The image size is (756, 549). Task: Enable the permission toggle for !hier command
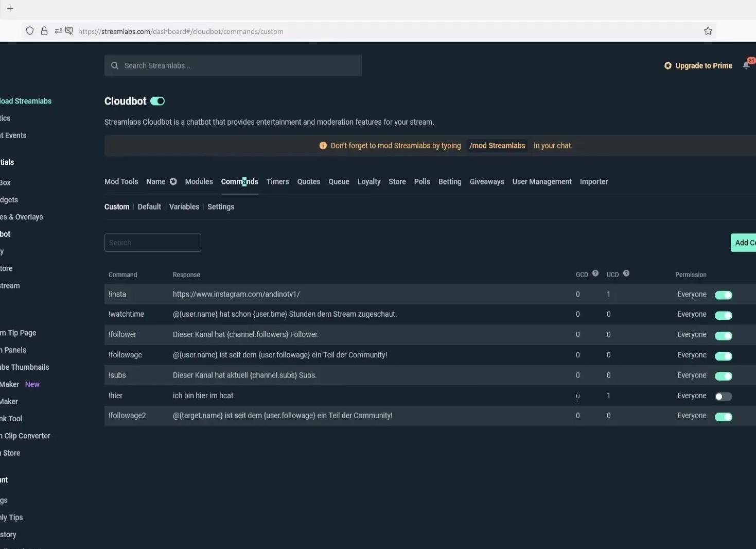click(x=724, y=396)
